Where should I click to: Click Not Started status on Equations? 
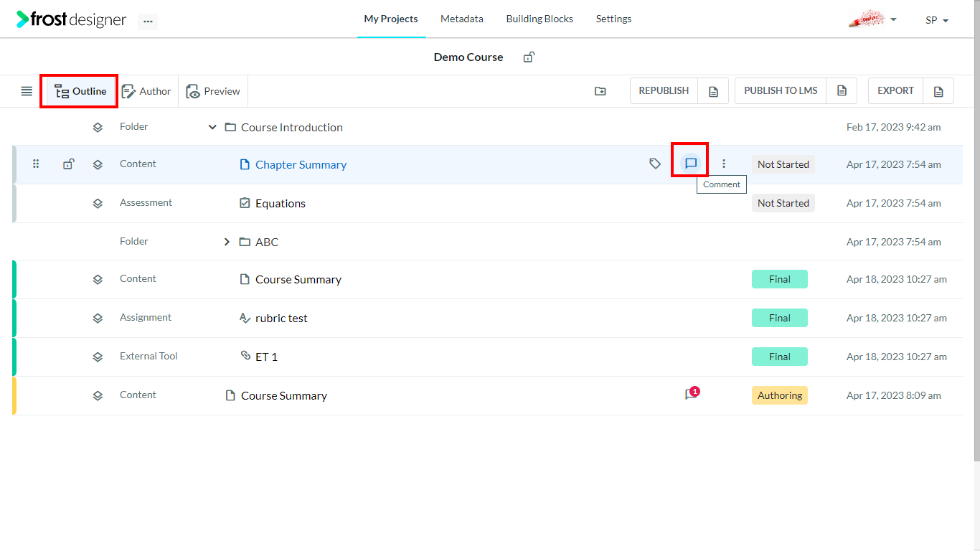tap(783, 203)
